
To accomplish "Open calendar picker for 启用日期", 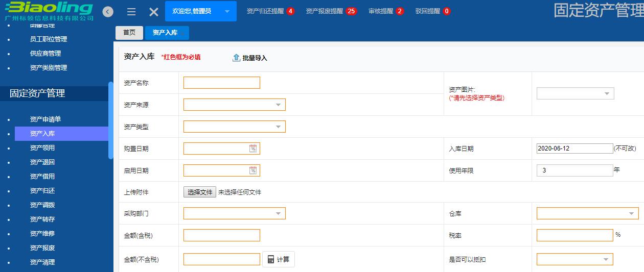I will [x=253, y=170].
